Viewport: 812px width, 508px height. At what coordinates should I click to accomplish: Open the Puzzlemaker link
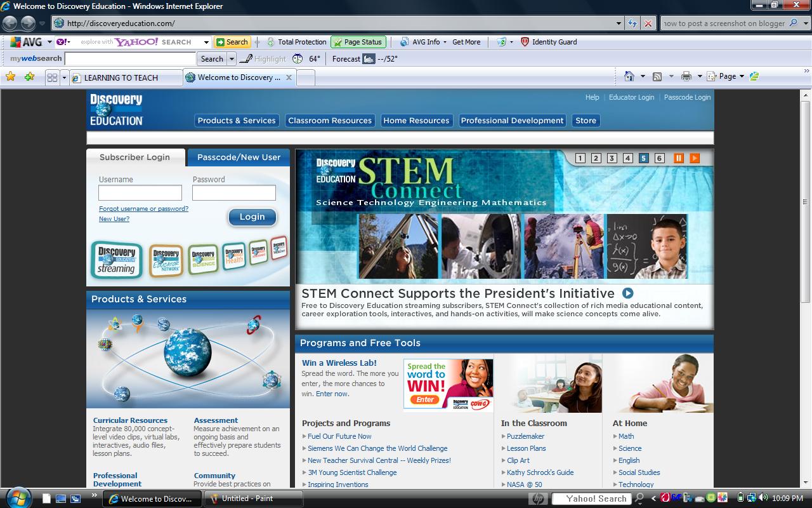tap(525, 436)
